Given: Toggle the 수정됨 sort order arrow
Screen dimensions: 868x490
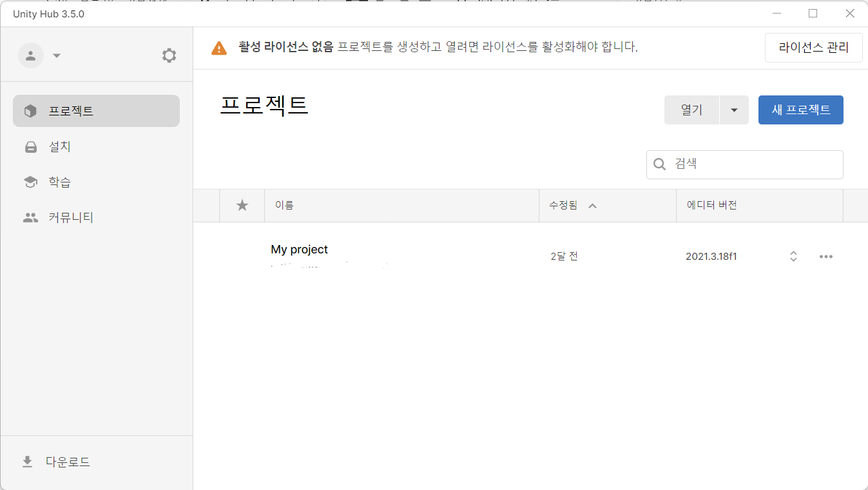Looking at the screenshot, I should point(592,206).
